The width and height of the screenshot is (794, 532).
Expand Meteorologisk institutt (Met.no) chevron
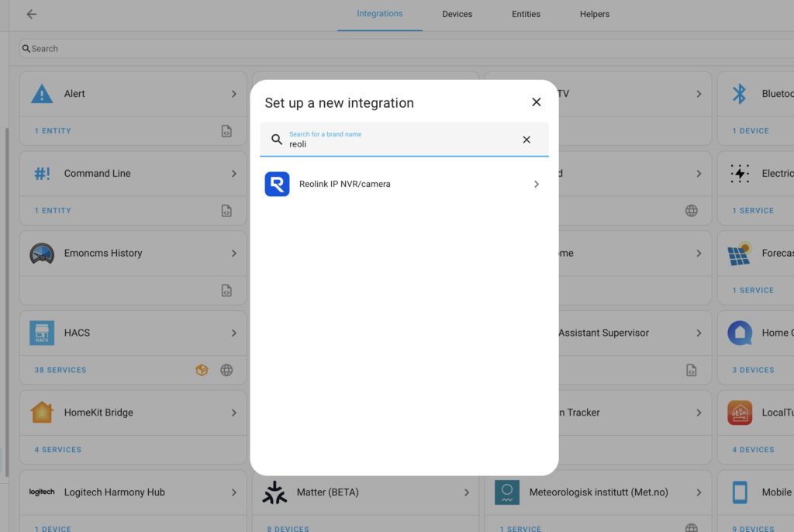pyautogui.click(x=699, y=492)
